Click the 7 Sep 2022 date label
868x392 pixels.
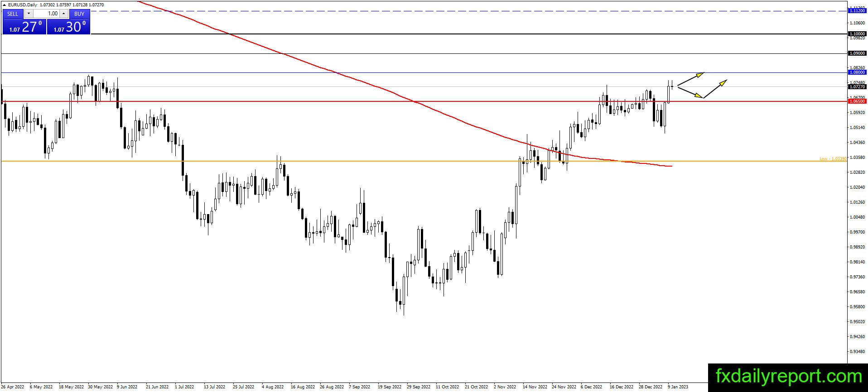[360, 387]
